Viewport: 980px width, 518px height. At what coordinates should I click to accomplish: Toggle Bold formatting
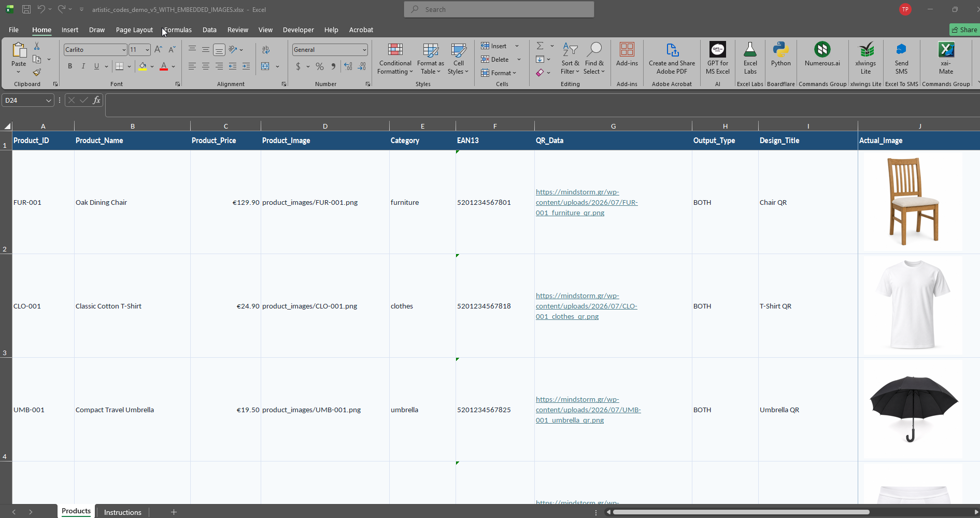(x=70, y=66)
